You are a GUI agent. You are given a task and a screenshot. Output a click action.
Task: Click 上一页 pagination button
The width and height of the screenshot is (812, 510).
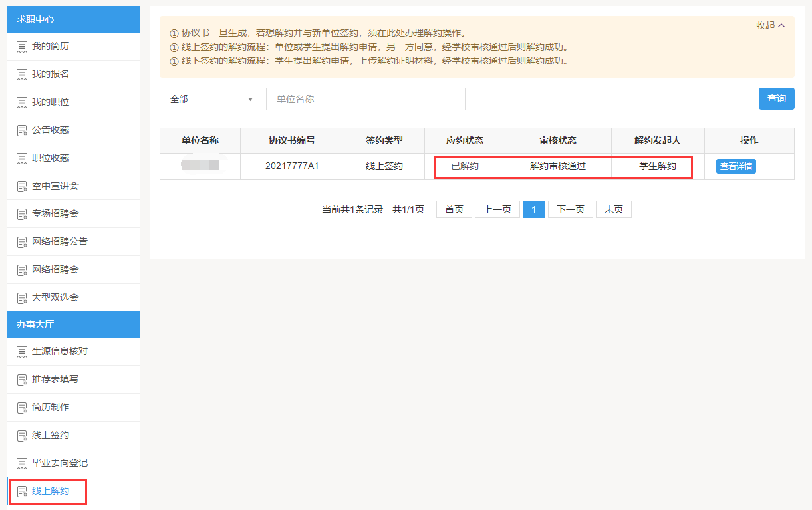click(x=497, y=209)
